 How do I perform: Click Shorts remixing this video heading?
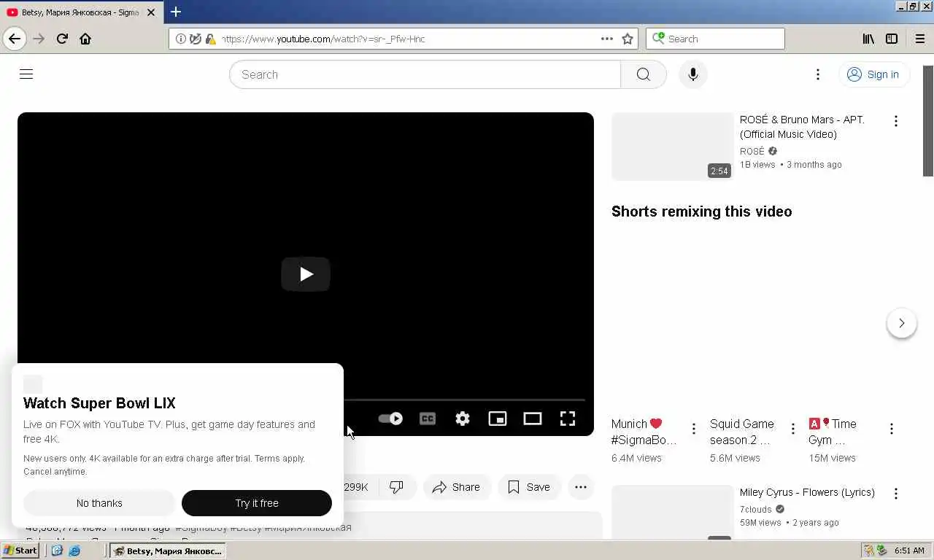click(701, 211)
